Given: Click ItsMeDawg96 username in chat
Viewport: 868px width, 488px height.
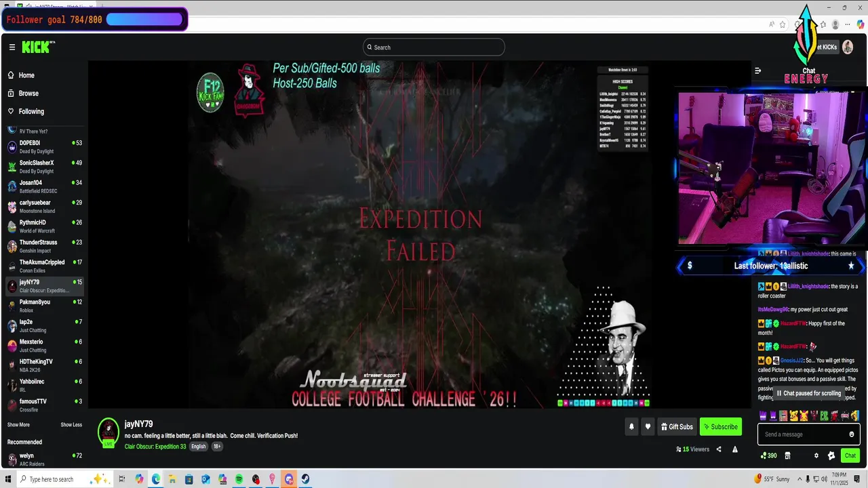Looking at the screenshot, I should coord(773,310).
